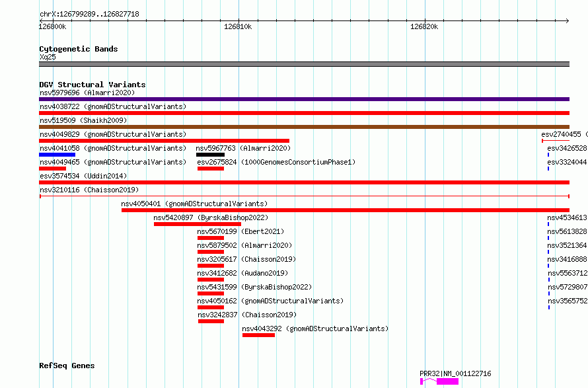Click nsv4050162 (gnomADStructuralVariants) label
The image size is (588, 388).
(270, 301)
